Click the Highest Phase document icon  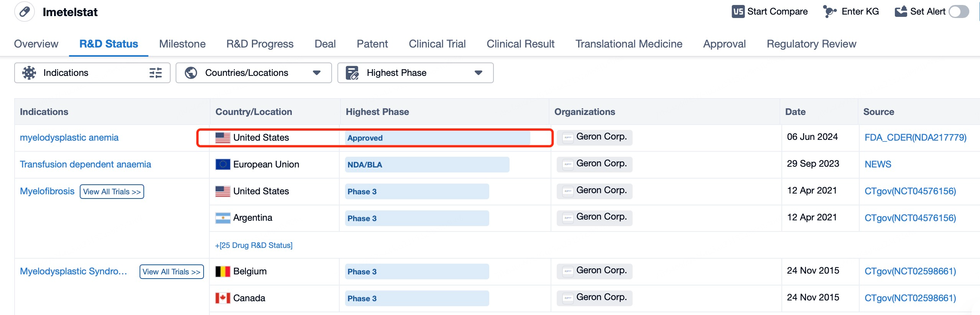352,73
